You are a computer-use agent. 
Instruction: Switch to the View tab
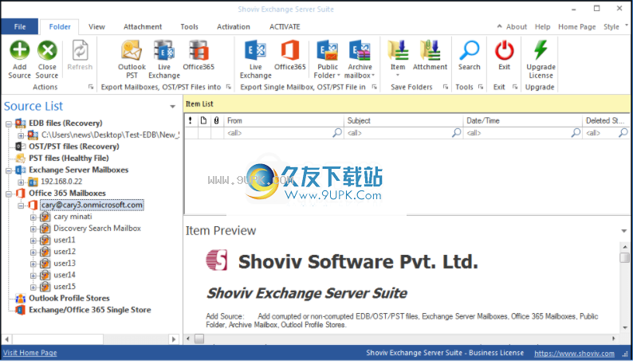[x=97, y=26]
